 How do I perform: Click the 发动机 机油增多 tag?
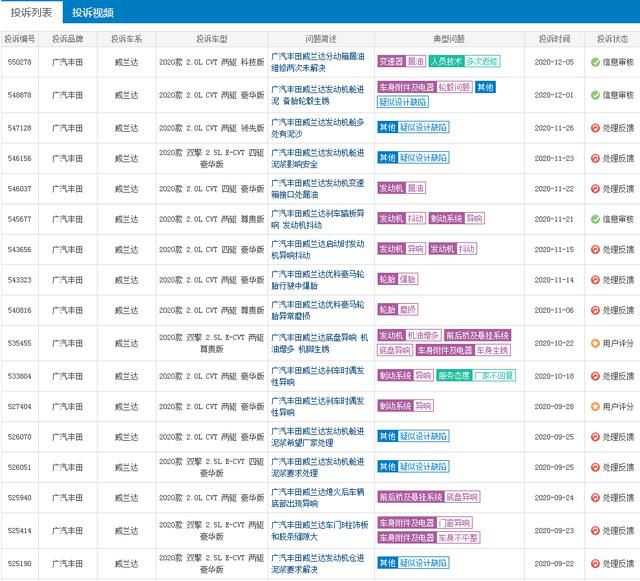point(409,336)
